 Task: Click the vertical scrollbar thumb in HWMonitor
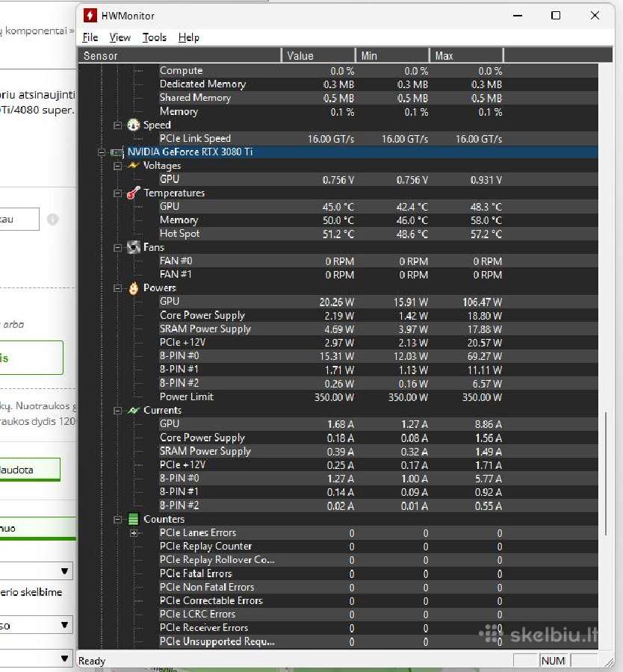605,473
